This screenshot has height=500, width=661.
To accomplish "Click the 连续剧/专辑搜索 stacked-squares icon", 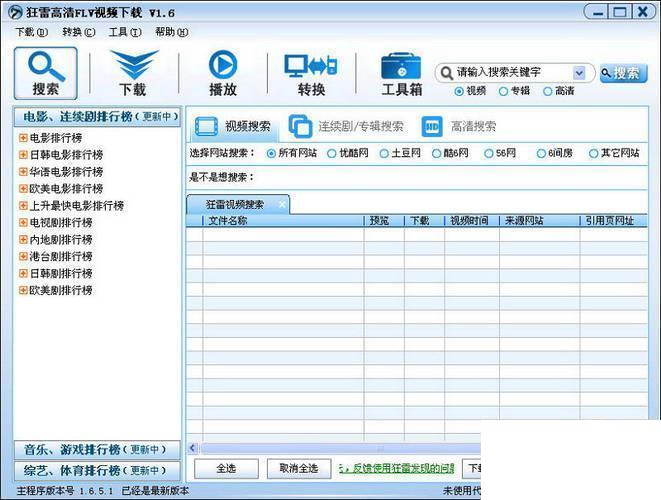I will coord(300,126).
